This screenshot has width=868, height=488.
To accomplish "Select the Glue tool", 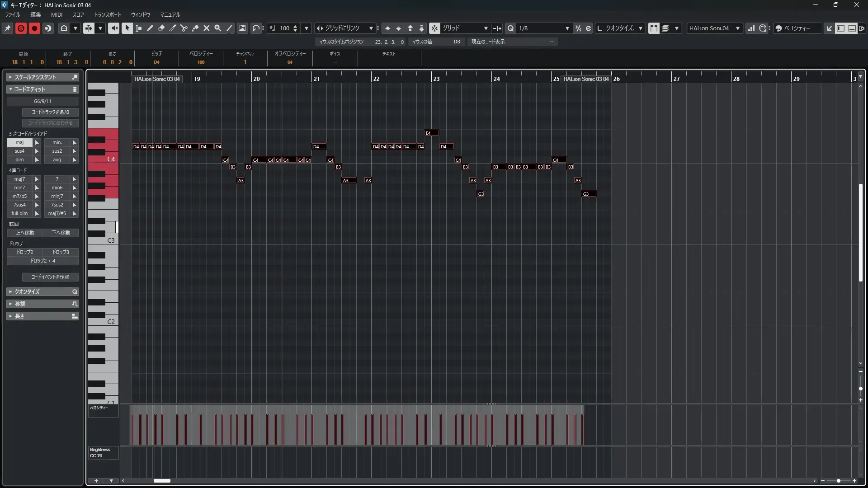I will (x=195, y=28).
